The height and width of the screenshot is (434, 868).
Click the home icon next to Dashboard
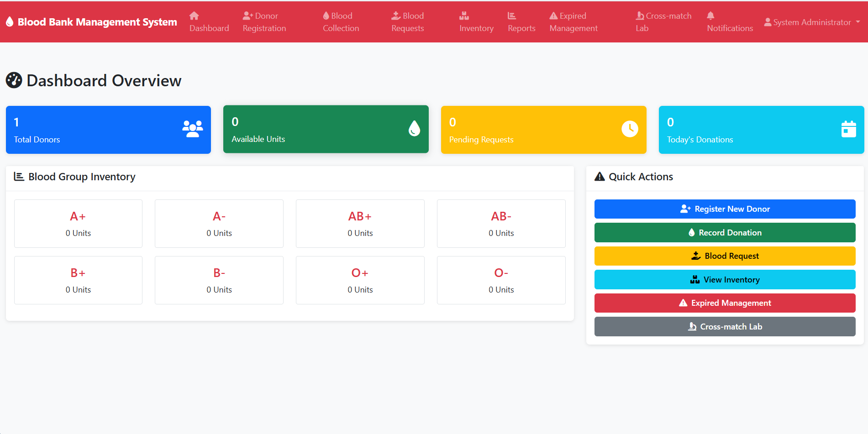click(x=194, y=15)
